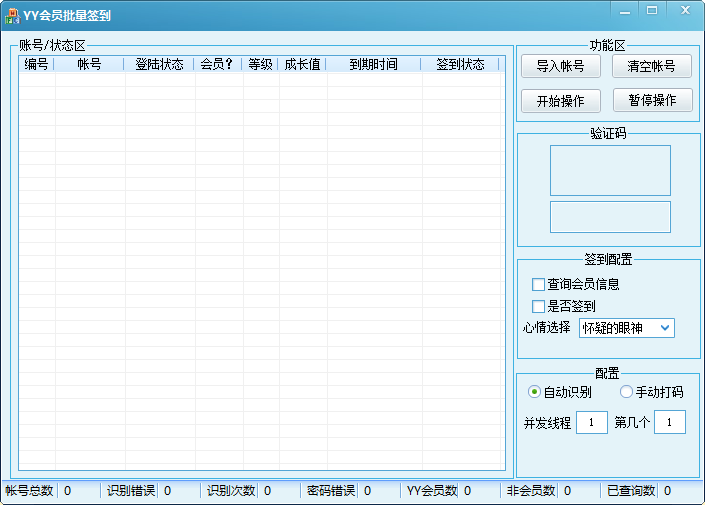Viewport: 705px width, 505px height.
Task: Click 成长值 column header
Action: coord(302,64)
